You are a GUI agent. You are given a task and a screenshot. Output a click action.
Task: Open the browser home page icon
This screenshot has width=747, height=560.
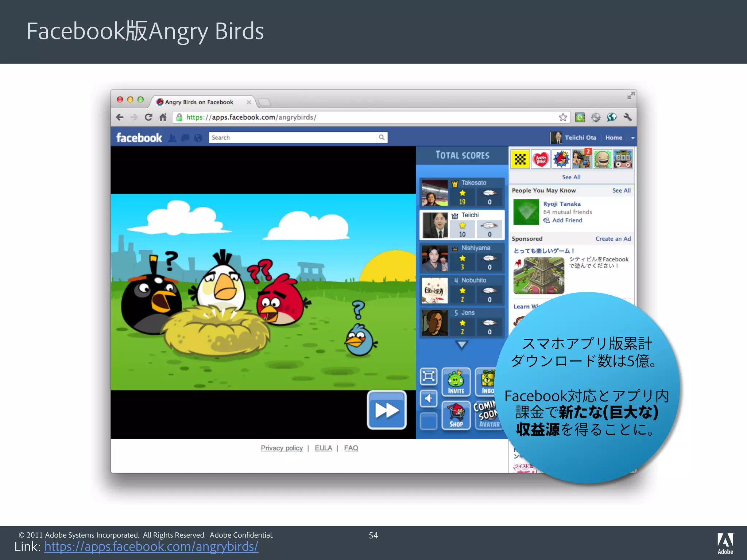coord(163,117)
